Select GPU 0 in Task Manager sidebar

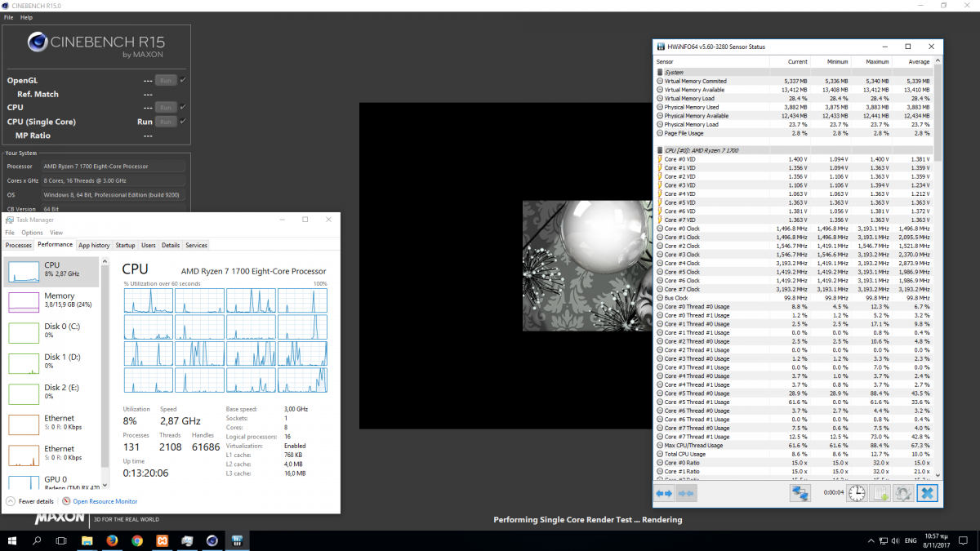pyautogui.click(x=52, y=484)
